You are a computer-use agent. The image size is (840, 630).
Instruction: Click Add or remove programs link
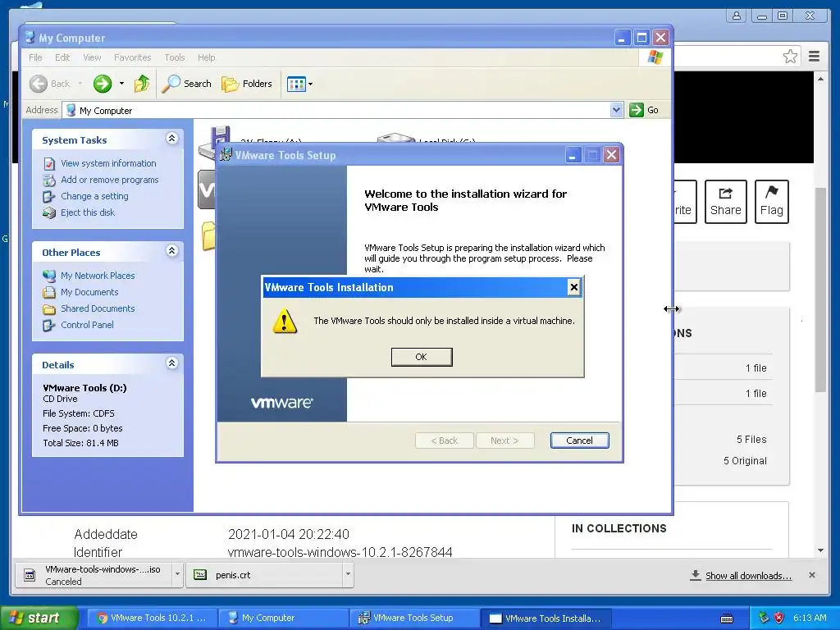pos(109,180)
